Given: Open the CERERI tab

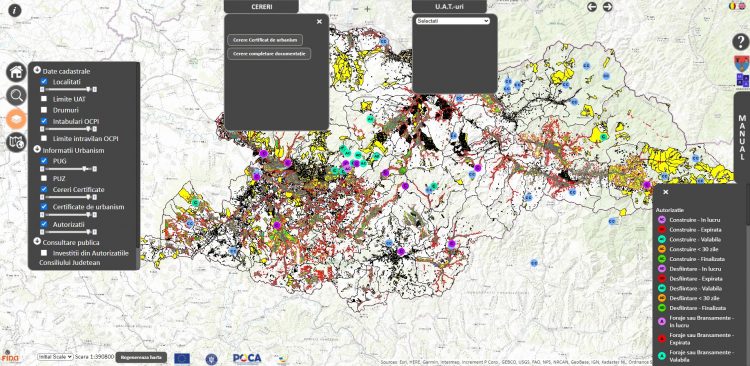Looking at the screenshot, I should tap(261, 7).
